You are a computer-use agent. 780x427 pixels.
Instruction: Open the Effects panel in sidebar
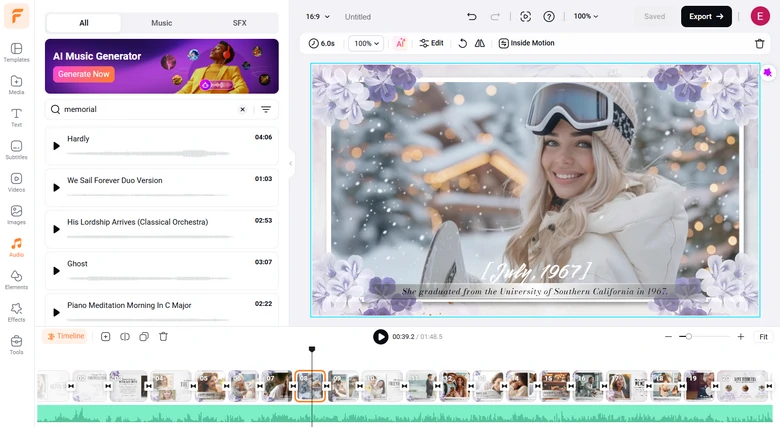16,313
